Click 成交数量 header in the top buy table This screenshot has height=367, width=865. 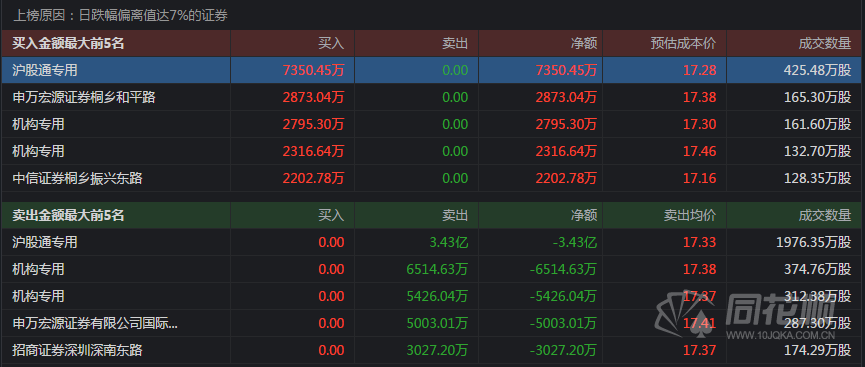point(825,44)
